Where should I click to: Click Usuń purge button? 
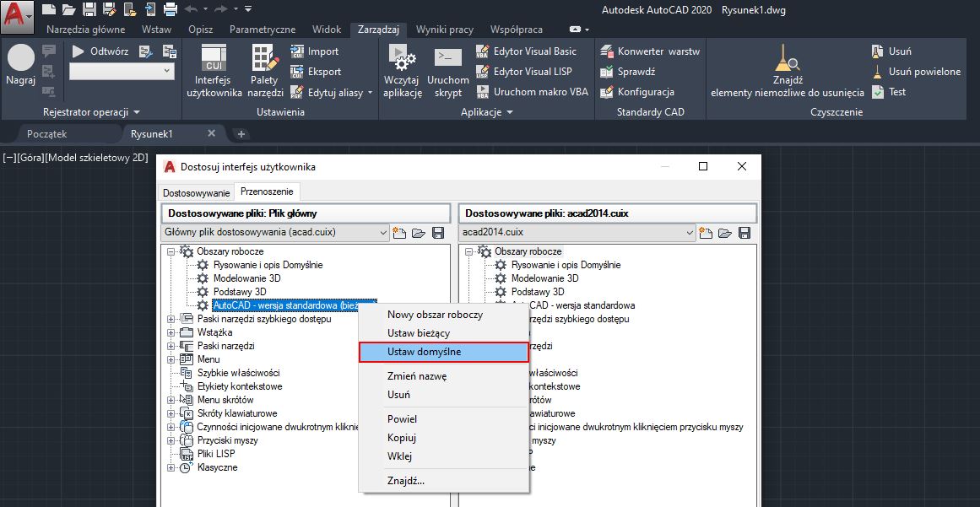891,51
